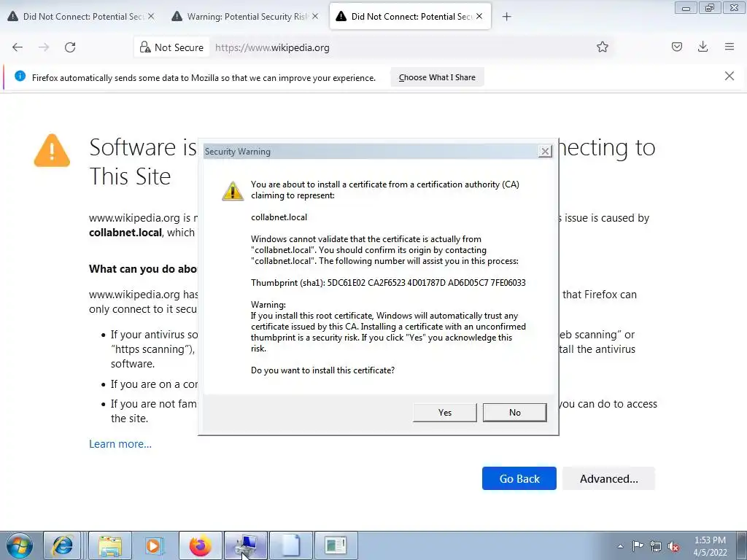747x560 pixels.
Task: Open the Save to Pocket icon
Action: click(676, 47)
